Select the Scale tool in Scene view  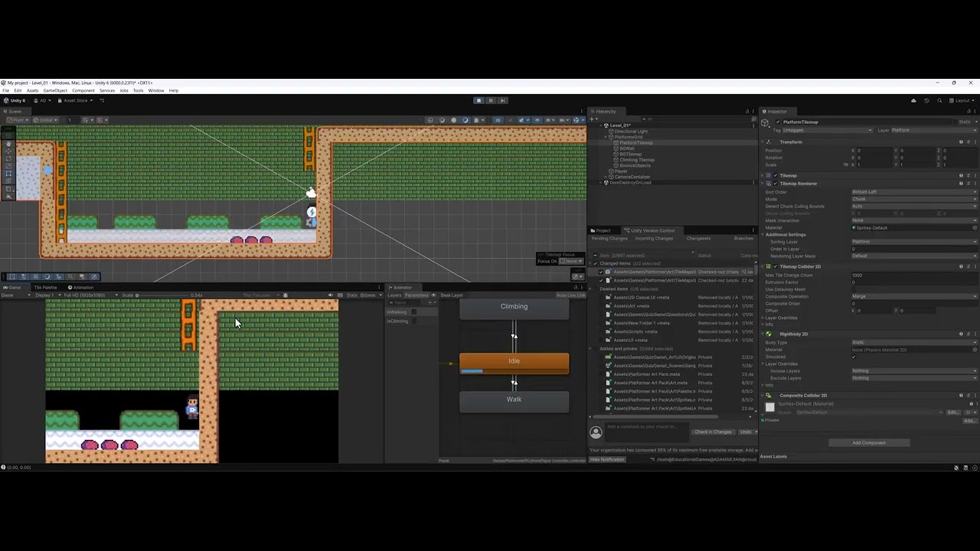point(8,166)
